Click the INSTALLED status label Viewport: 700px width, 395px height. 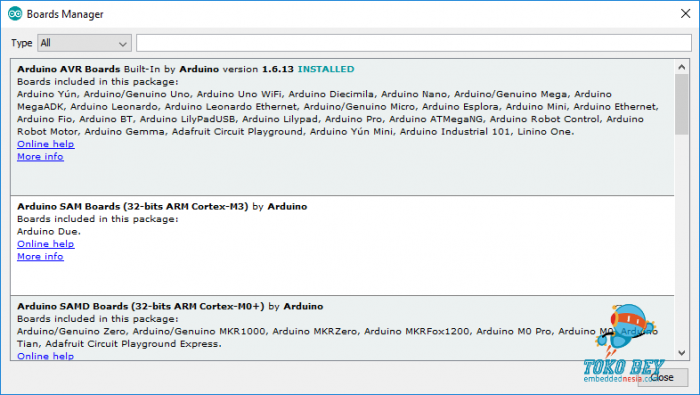tap(326, 69)
